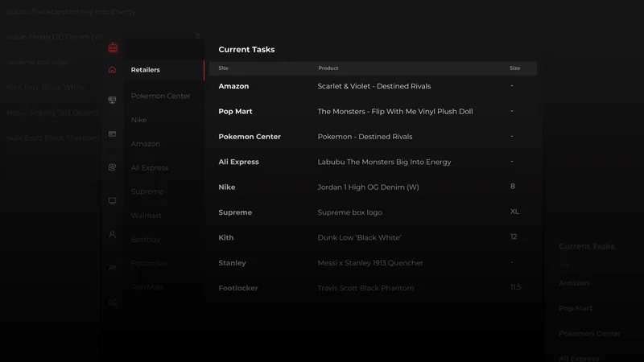The width and height of the screenshot is (644, 362).
Task: Open the single-user profile icon
Action: pyautogui.click(x=112, y=234)
